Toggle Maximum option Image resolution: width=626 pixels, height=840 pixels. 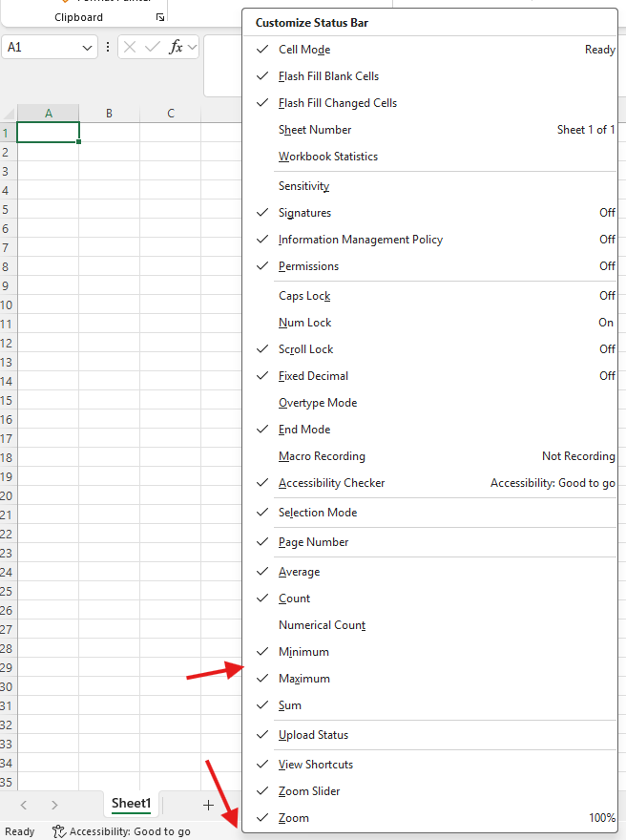coord(429,679)
